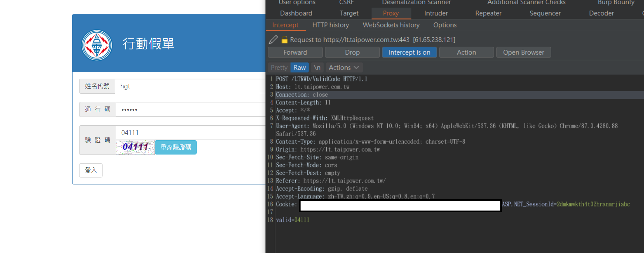644x253 pixels.
Task: Click the Connection: close header line
Action: coord(302,95)
